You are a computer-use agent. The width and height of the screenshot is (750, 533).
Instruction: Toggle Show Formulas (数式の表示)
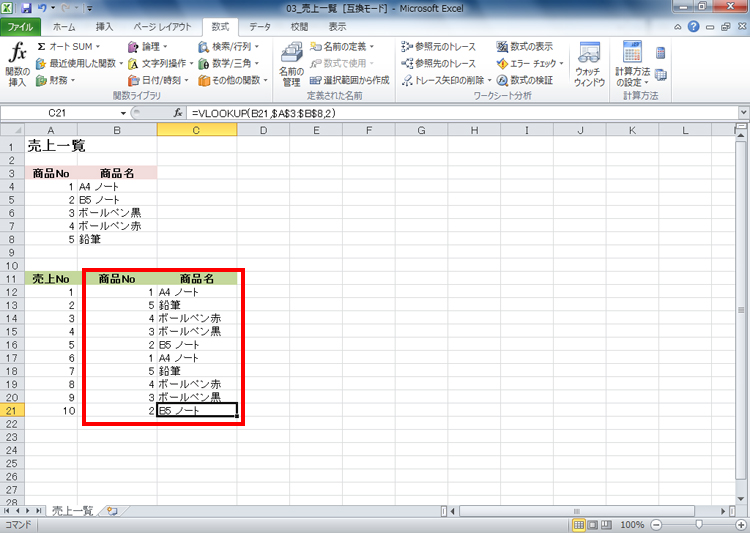(525, 47)
